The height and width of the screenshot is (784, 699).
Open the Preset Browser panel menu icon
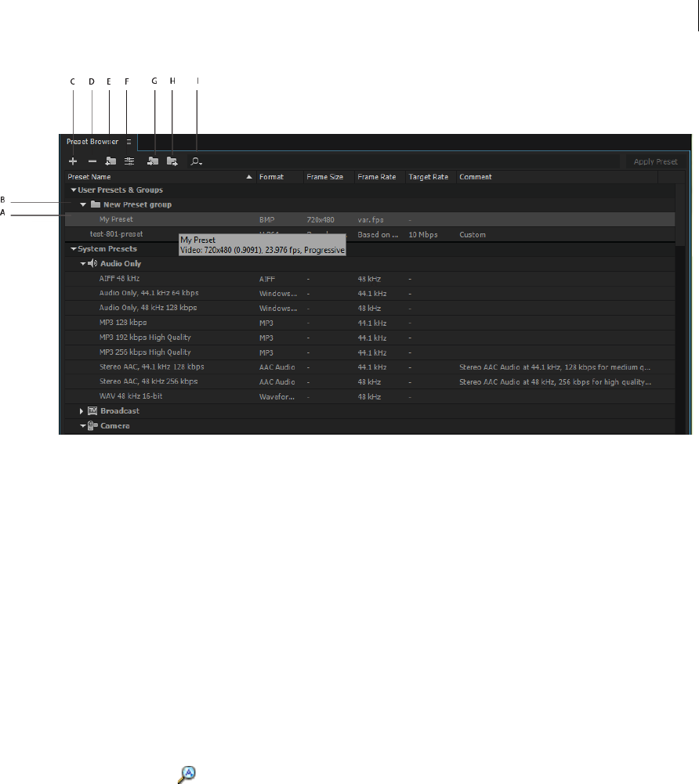129,142
